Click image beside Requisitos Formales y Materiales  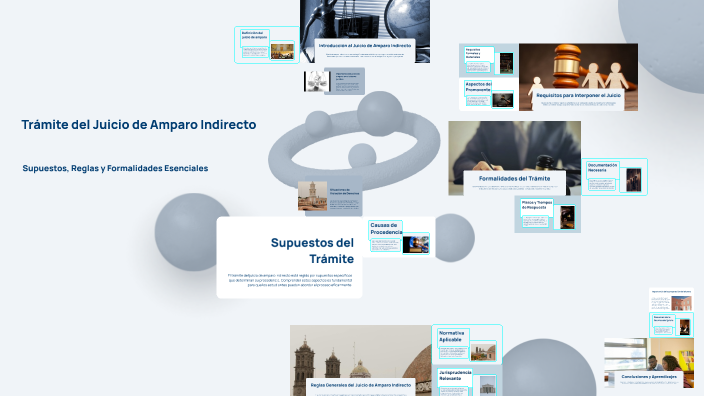(506, 63)
